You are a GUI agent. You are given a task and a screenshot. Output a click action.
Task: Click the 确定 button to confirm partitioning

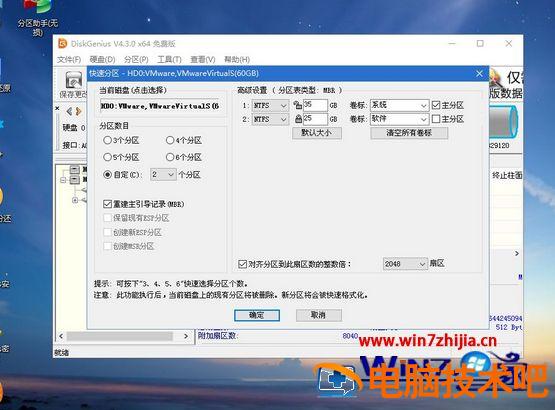click(x=257, y=315)
